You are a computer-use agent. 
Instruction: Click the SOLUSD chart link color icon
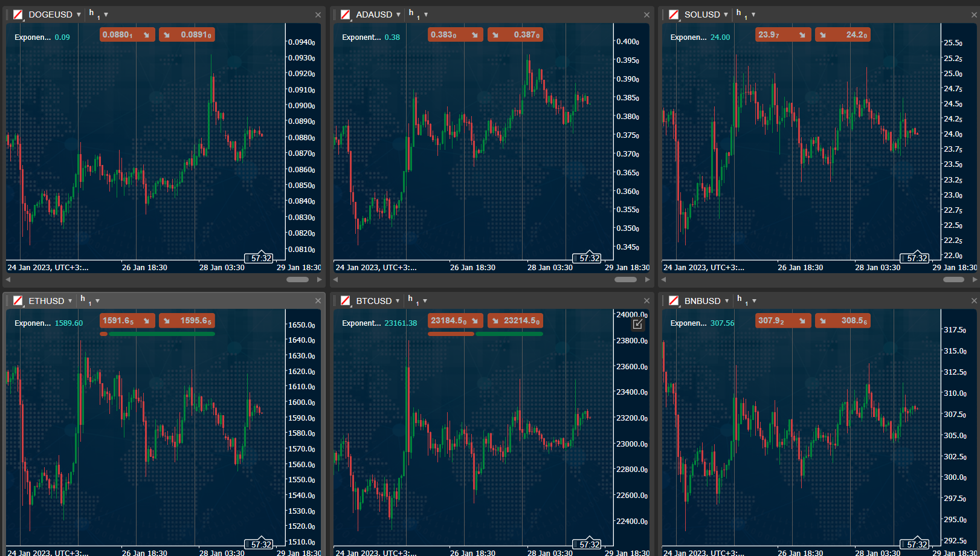click(674, 15)
